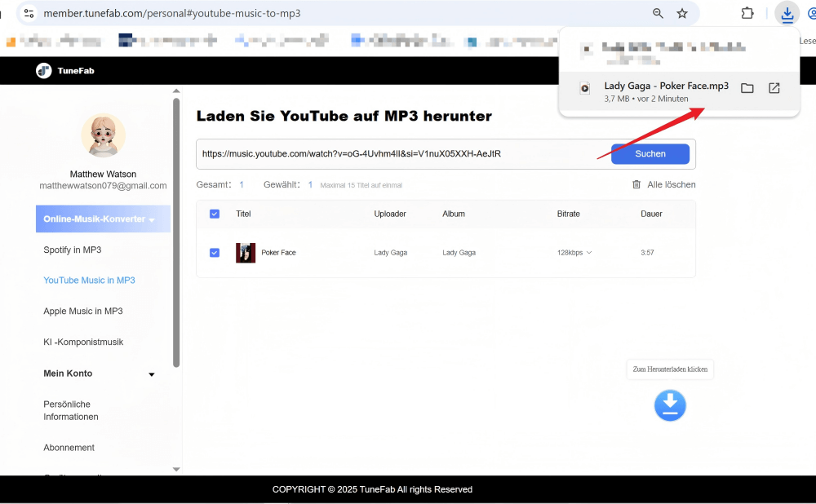
Task: Click the TuneFab brand name in header
Action: pos(76,71)
